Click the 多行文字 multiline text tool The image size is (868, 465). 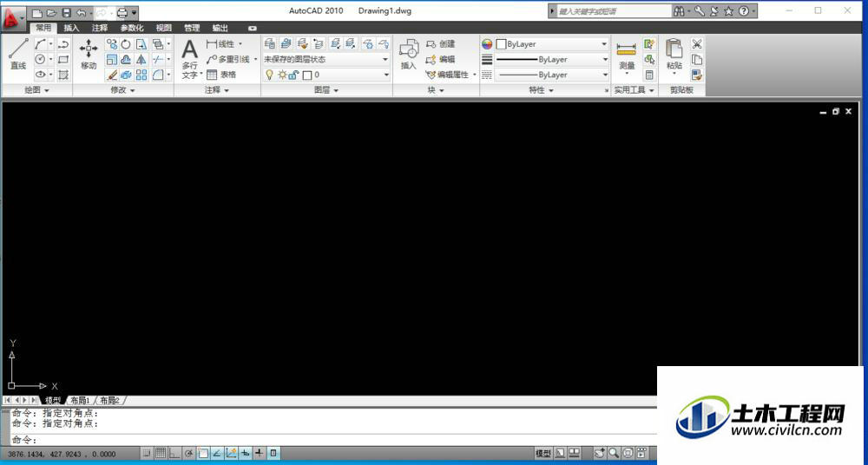[x=190, y=59]
